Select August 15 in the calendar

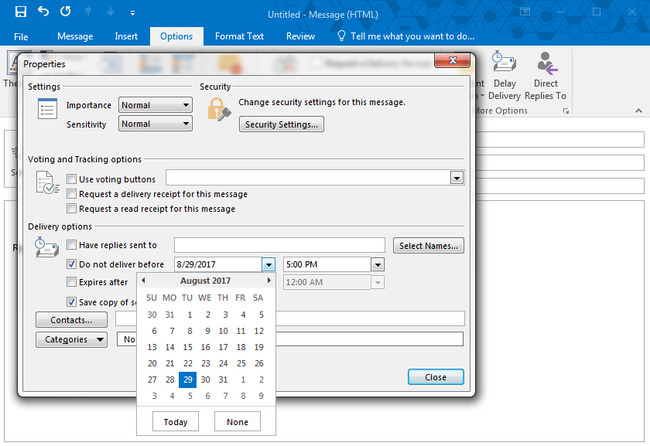click(x=188, y=347)
